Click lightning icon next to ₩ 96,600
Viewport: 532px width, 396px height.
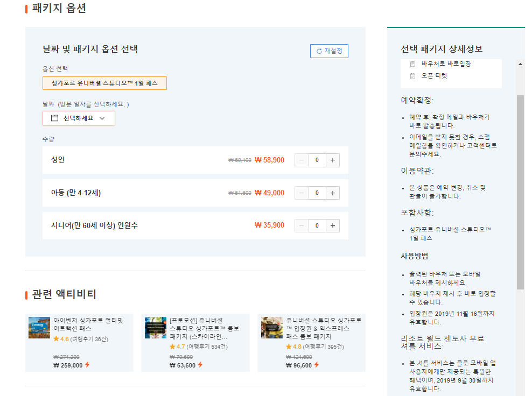click(317, 365)
